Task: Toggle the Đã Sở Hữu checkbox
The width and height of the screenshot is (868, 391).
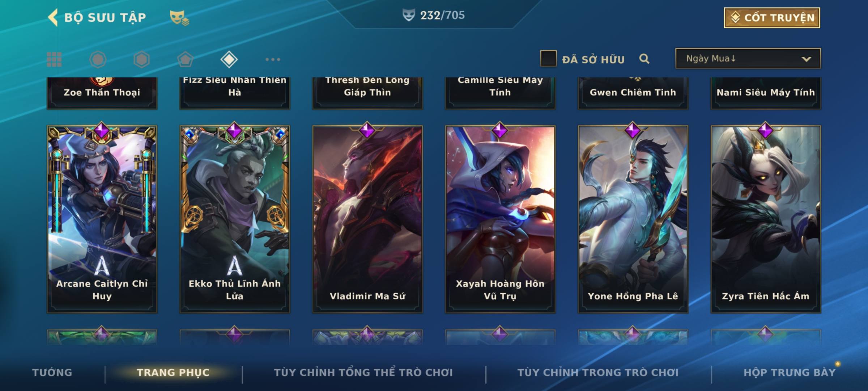Action: [548, 58]
